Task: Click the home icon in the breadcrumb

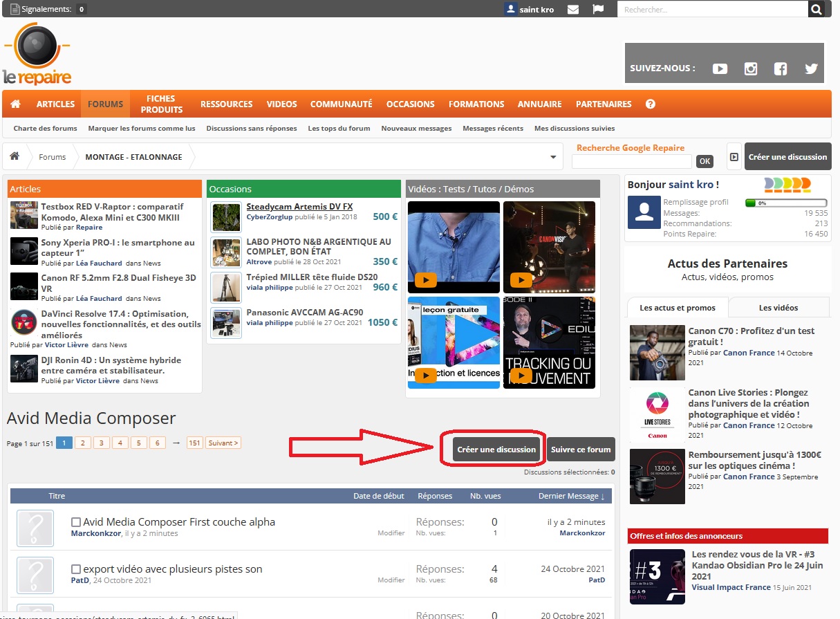Action: (15, 157)
